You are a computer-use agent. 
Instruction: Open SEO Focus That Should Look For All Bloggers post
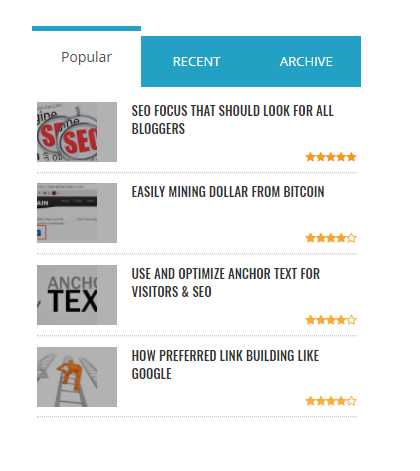(232, 120)
